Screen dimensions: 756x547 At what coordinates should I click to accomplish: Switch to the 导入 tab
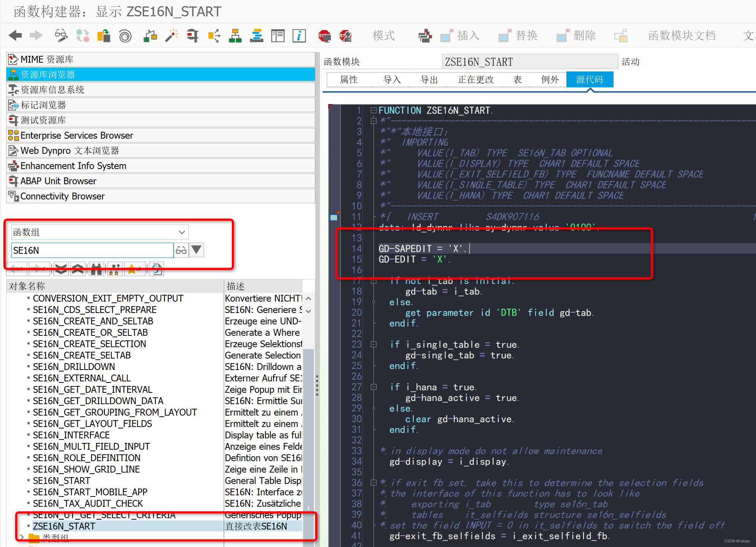point(392,79)
